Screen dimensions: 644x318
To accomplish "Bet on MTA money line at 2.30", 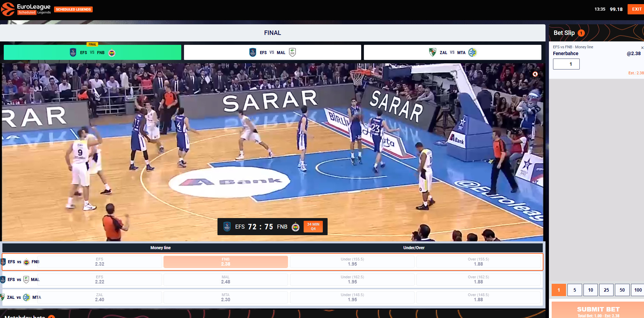I will (x=226, y=297).
